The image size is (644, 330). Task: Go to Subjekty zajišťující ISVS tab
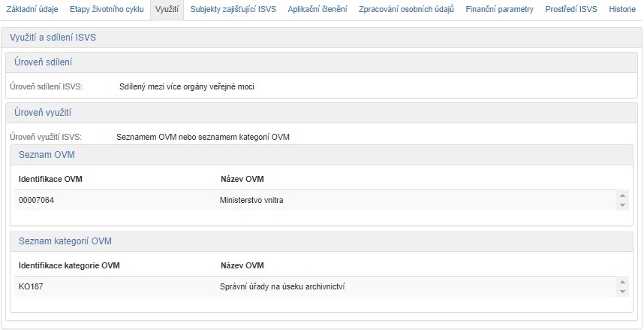point(233,10)
